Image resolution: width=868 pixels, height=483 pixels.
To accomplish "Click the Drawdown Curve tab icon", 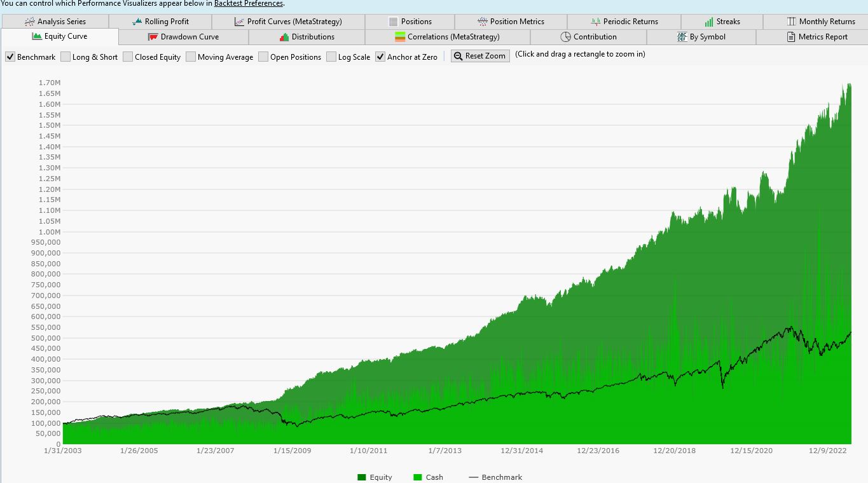I will (153, 37).
